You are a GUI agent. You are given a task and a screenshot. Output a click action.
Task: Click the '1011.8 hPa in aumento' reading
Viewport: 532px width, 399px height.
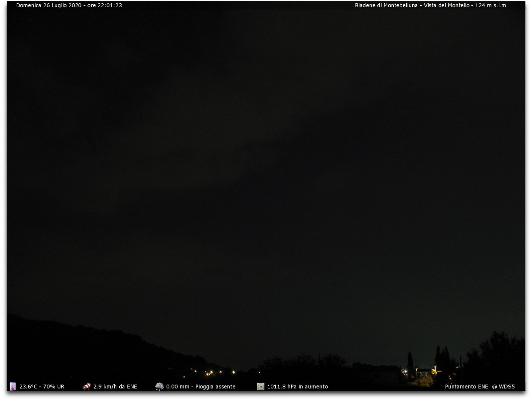298,387
